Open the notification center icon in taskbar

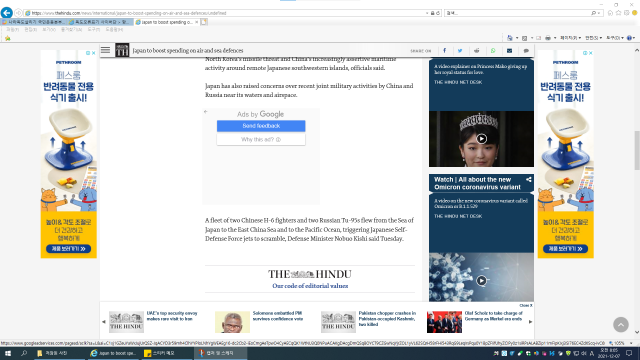pyautogui.click(x=629, y=353)
